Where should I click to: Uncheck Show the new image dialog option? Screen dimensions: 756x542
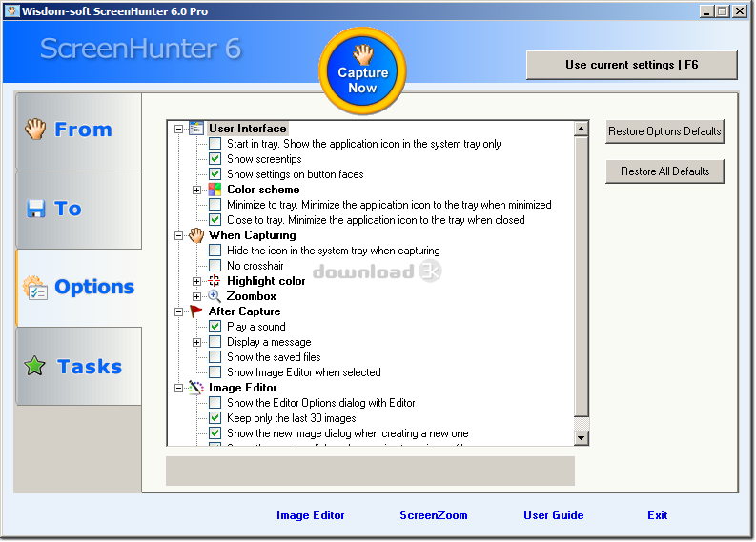tap(215, 433)
